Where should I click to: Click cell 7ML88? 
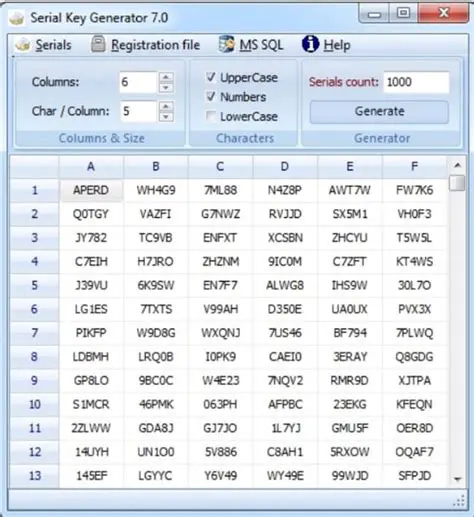[x=220, y=190]
